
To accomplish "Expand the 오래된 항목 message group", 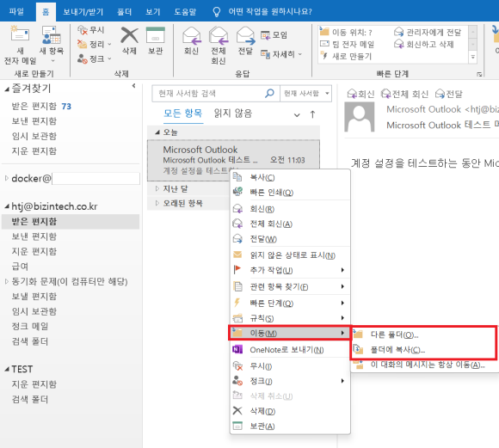I will pos(157,203).
